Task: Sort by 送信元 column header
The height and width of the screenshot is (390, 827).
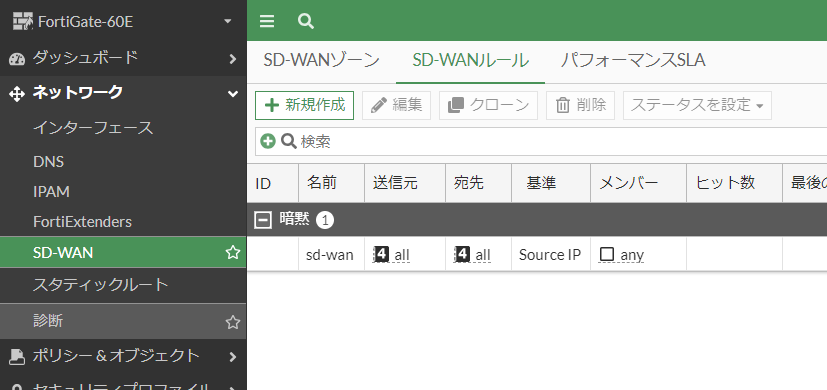Action: point(405,183)
